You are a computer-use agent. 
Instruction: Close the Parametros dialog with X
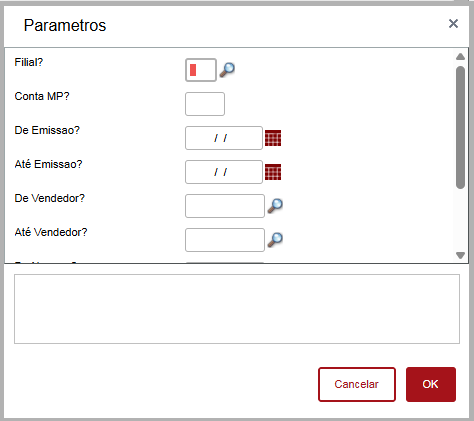453,24
